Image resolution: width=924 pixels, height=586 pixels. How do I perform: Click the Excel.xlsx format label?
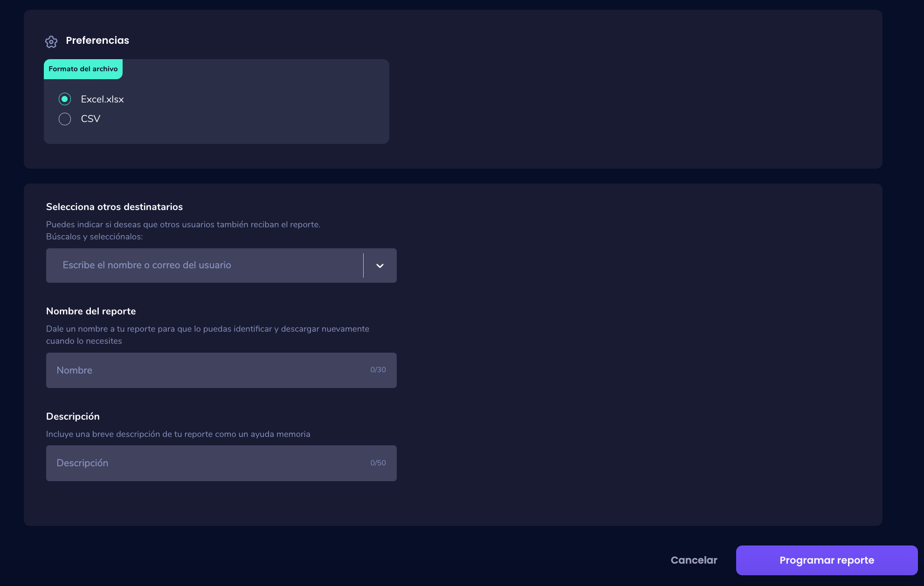(102, 99)
